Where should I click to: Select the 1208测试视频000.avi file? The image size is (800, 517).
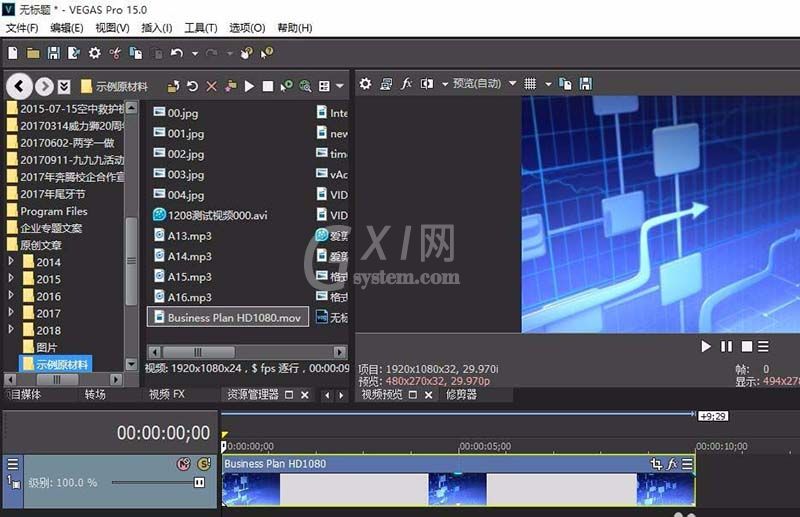pos(210,215)
